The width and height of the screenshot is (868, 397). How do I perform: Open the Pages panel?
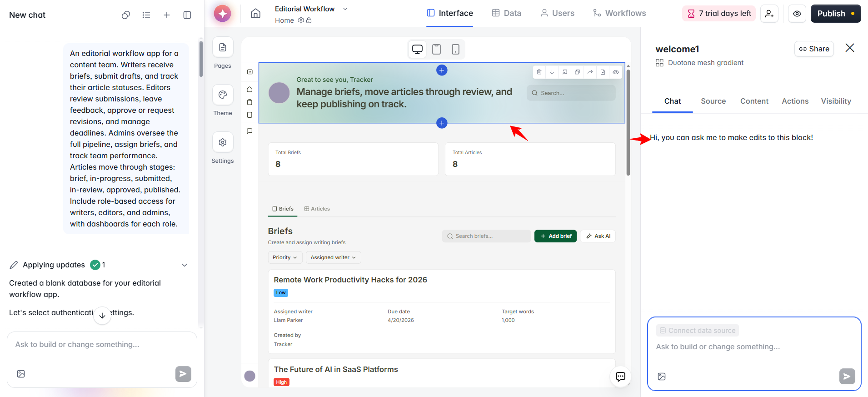coord(223,48)
